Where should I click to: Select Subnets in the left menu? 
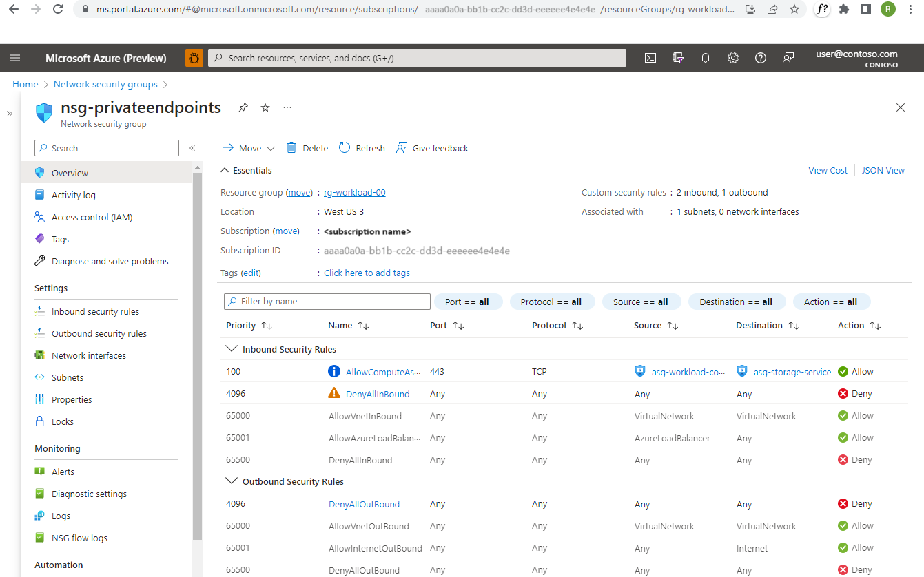pos(67,378)
